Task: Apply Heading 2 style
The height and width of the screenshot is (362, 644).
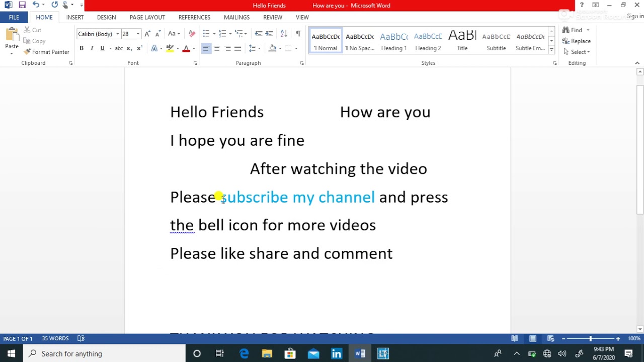Action: pos(428,41)
